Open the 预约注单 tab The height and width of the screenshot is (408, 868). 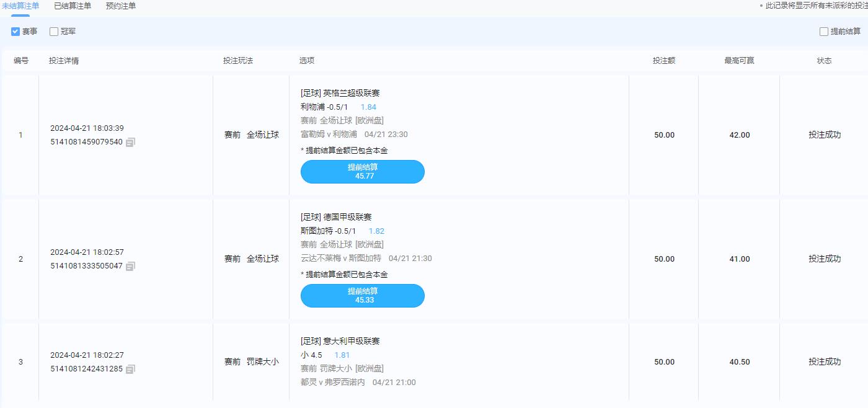coord(121,6)
